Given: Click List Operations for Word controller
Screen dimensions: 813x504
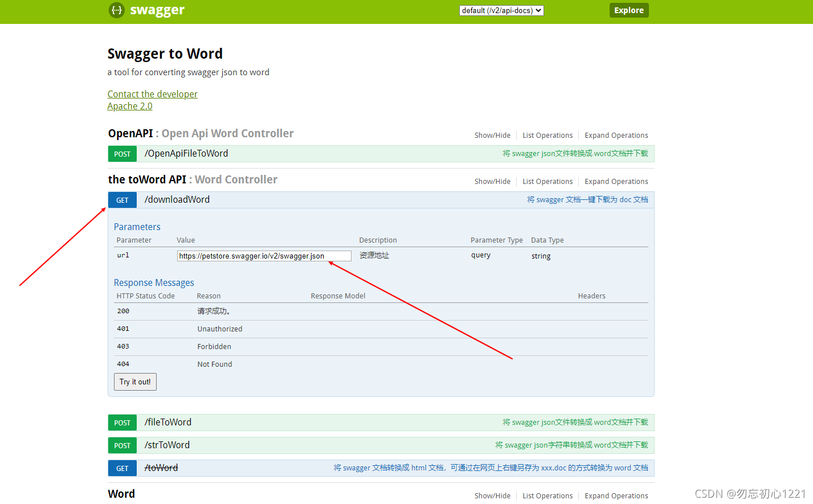Looking at the screenshot, I should pyautogui.click(x=548, y=496).
